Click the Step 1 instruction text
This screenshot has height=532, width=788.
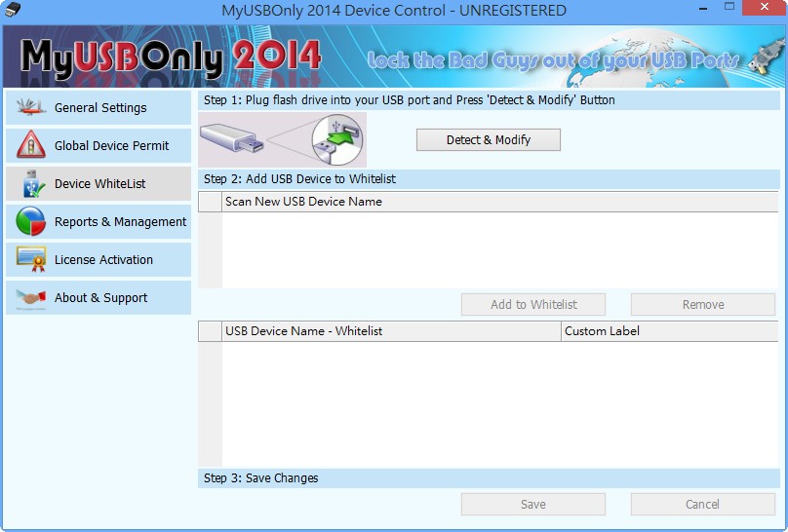click(x=409, y=100)
